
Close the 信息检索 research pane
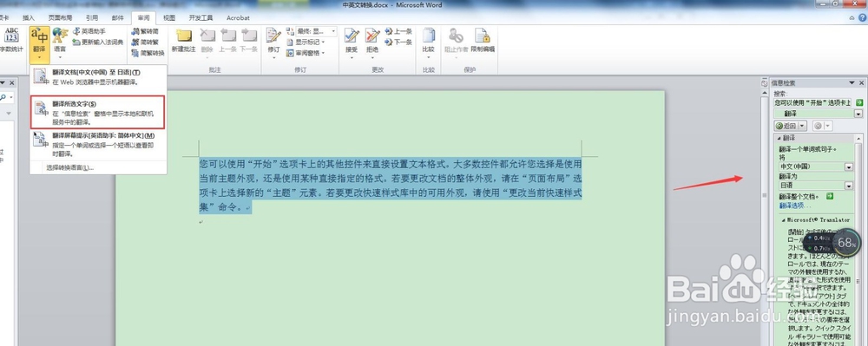click(861, 83)
